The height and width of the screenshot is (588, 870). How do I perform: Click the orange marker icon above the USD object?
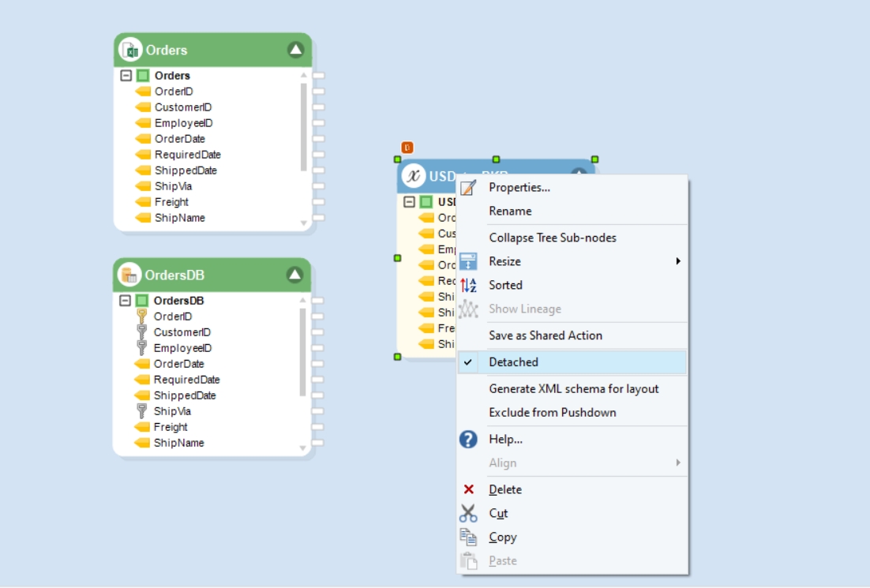(407, 148)
